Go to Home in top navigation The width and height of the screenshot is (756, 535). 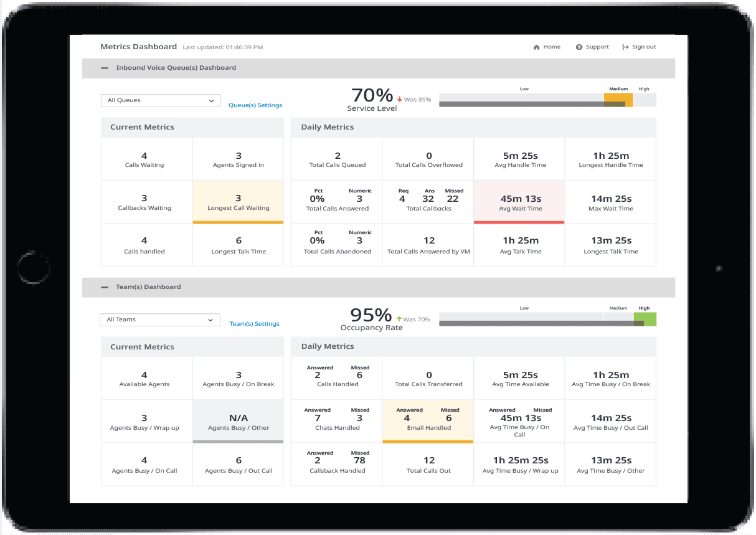click(552, 47)
